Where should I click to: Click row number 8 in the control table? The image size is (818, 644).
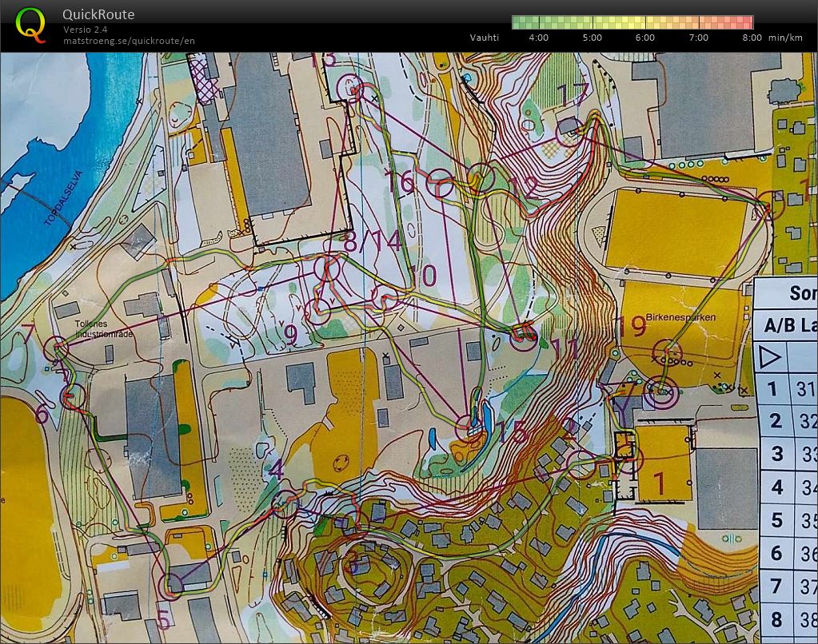click(x=776, y=619)
